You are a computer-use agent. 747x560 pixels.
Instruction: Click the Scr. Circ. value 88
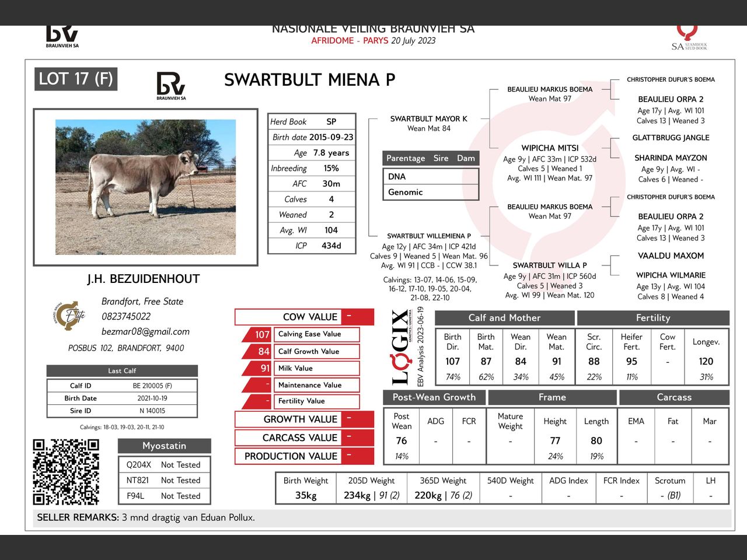coord(594,362)
